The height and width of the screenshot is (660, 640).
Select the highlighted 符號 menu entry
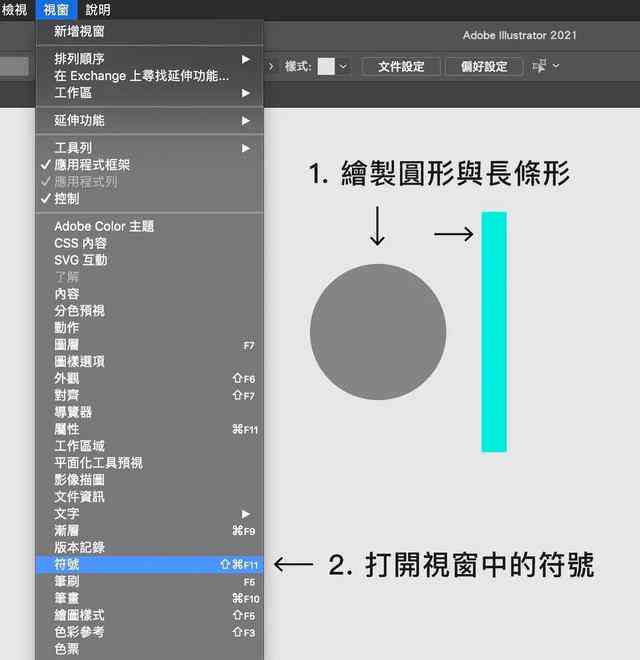point(149,564)
